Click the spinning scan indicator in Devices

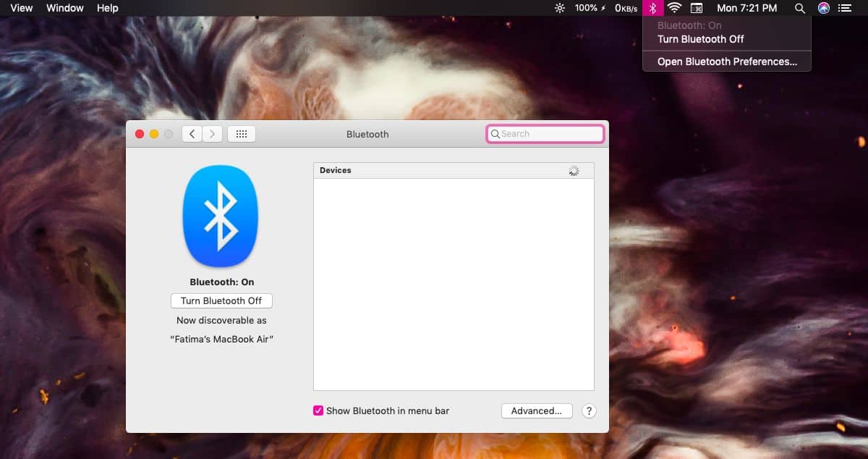[x=574, y=170]
